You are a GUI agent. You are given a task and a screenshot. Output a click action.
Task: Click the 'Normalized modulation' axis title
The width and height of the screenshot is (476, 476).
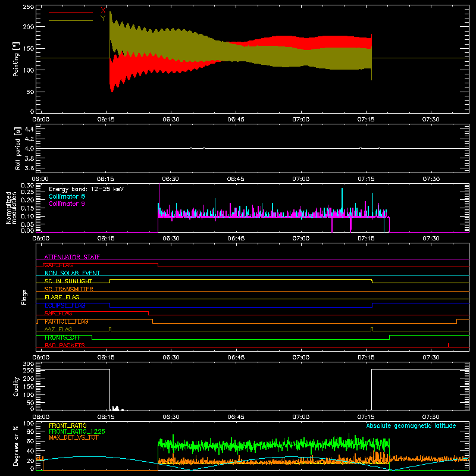[11, 208]
